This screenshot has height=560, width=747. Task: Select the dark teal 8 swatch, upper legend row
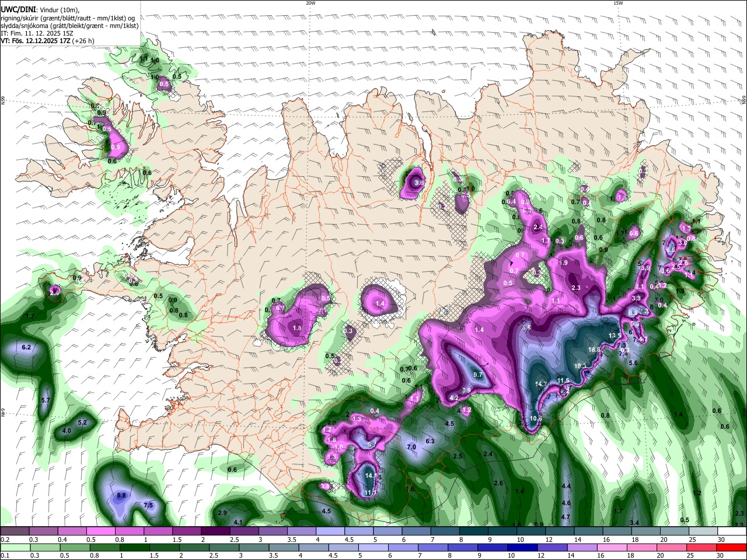click(x=474, y=531)
